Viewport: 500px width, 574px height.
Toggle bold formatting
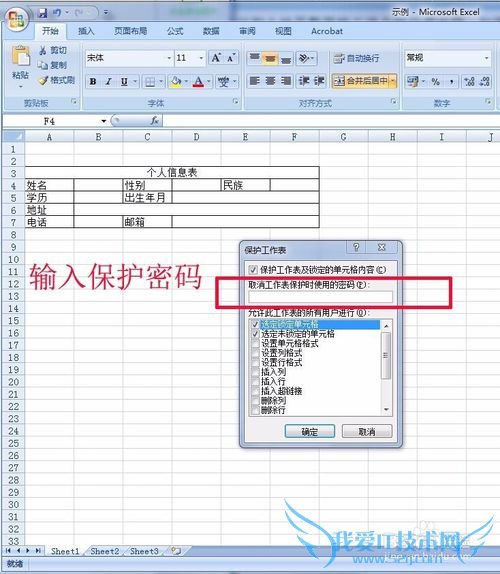tap(93, 81)
